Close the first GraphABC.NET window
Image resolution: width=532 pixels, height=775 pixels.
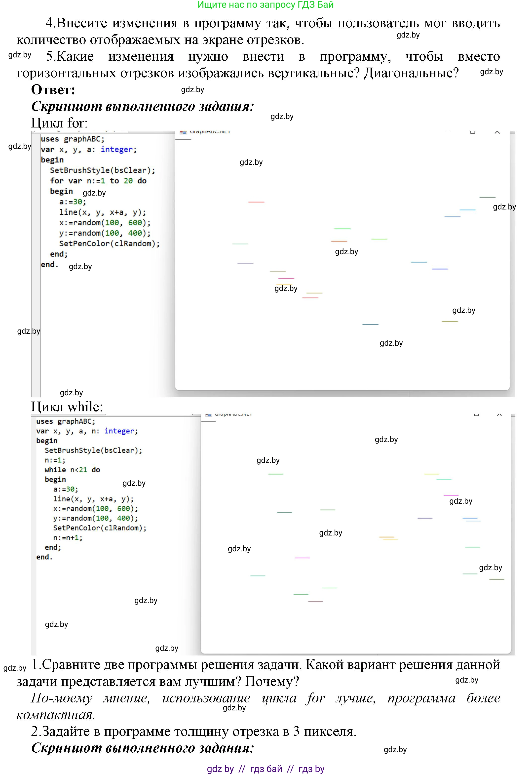tap(497, 132)
